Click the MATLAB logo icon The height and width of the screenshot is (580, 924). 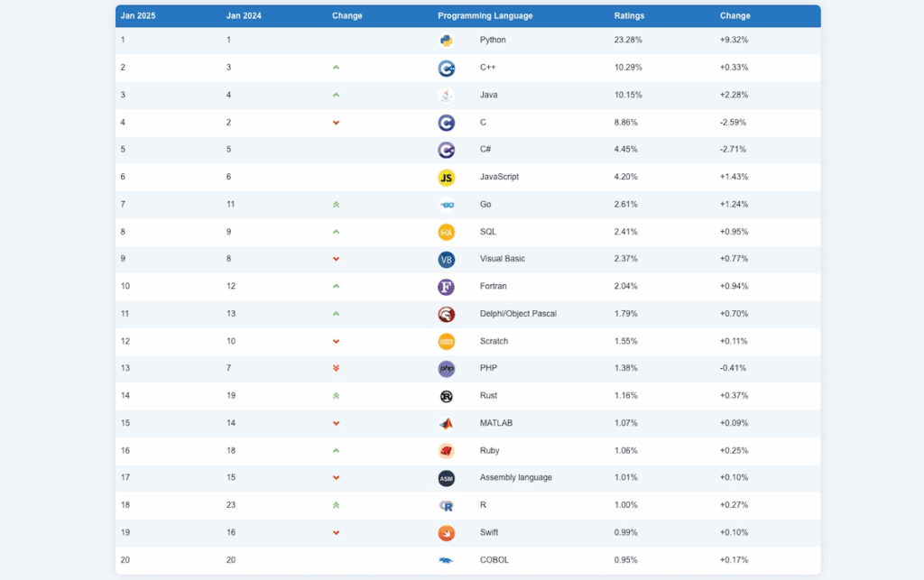coord(446,423)
